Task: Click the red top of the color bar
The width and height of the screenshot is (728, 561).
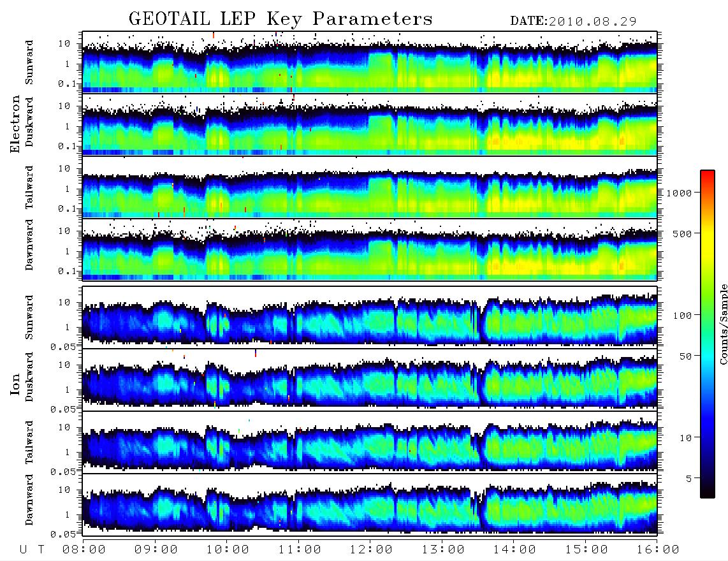Action: coord(708,177)
